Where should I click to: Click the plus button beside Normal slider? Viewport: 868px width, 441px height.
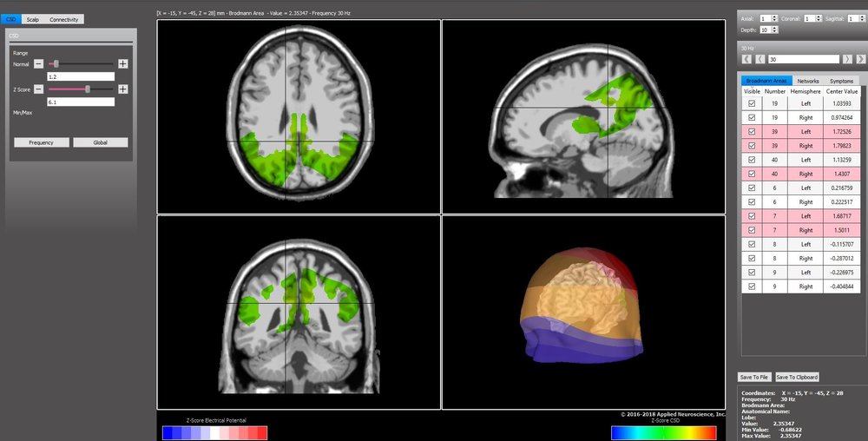tap(123, 64)
